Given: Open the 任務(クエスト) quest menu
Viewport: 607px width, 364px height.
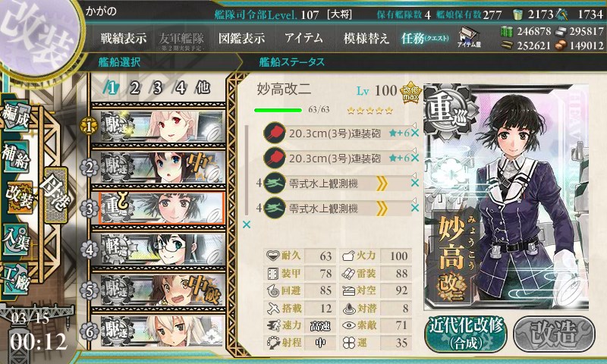Looking at the screenshot, I should [425, 38].
